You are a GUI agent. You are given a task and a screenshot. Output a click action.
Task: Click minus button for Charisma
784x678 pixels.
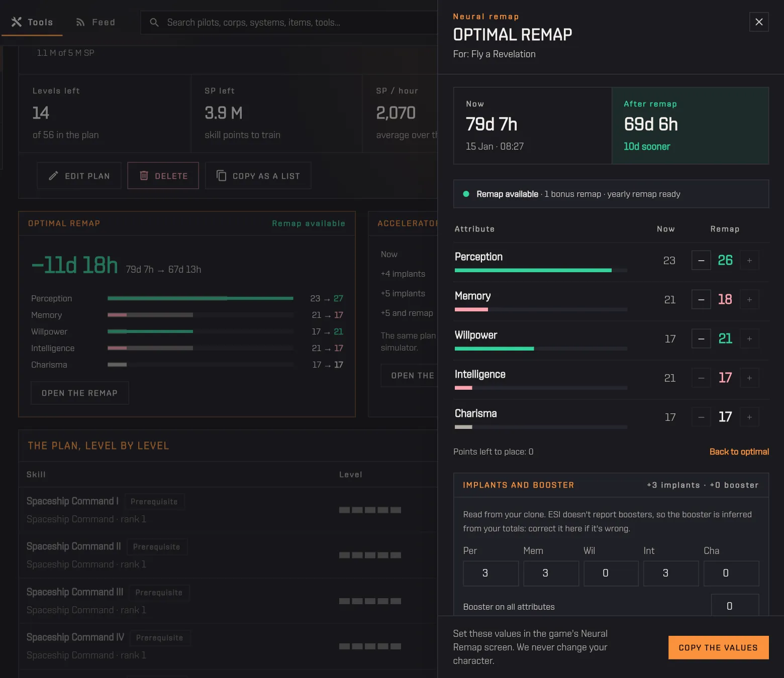(701, 417)
